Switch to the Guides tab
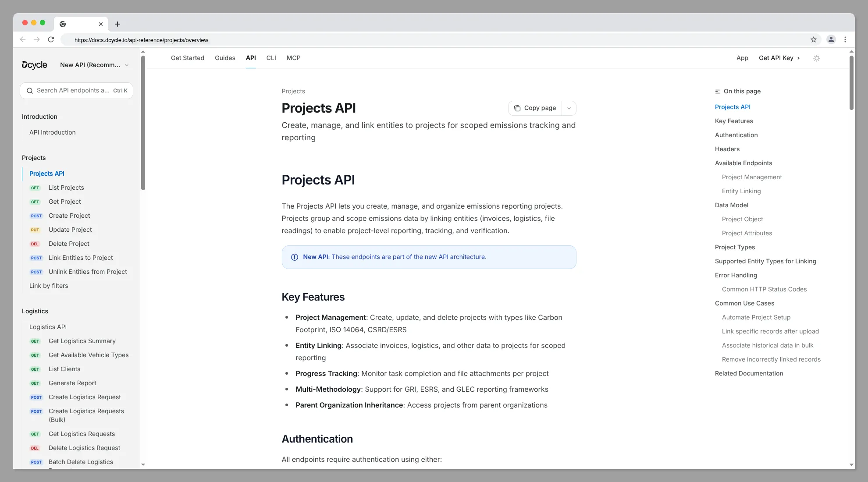The height and width of the screenshot is (482, 868). coord(225,58)
